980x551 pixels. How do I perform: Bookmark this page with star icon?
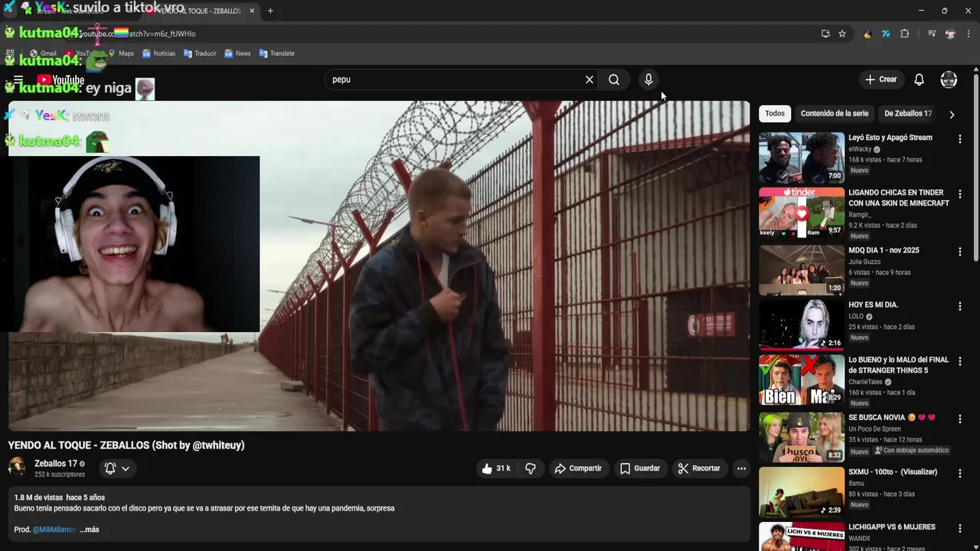coord(842,34)
